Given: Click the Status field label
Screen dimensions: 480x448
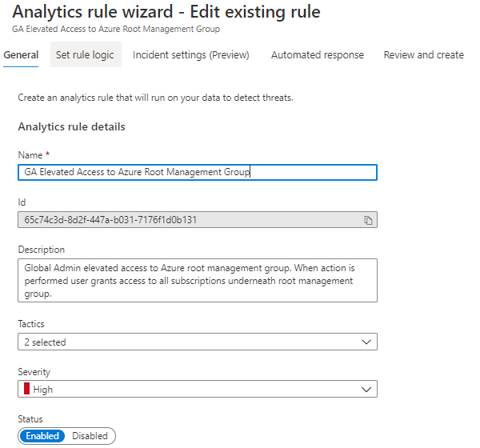Looking at the screenshot, I should (x=29, y=419).
